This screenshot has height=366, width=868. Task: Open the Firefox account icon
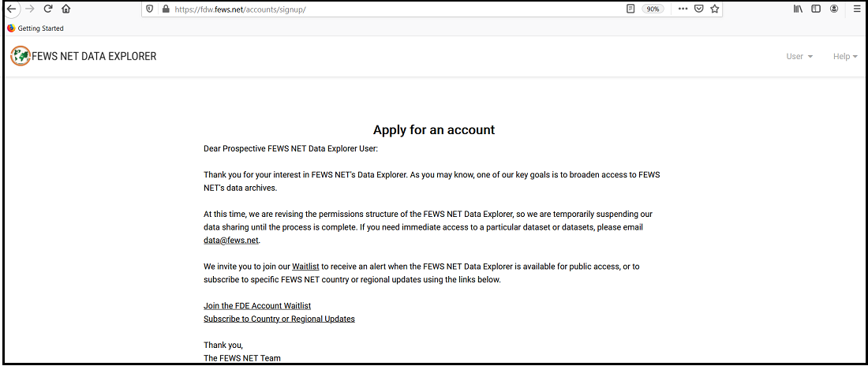coord(834,9)
